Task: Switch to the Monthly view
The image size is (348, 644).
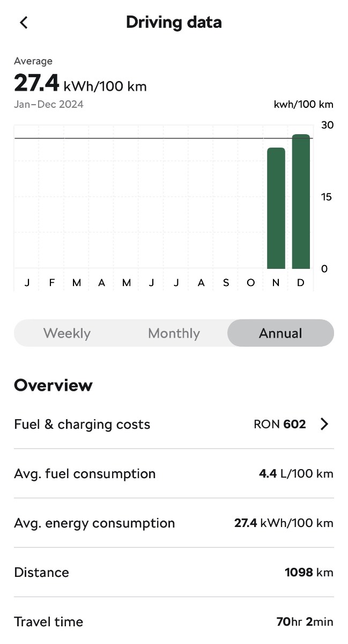Action: (x=174, y=333)
